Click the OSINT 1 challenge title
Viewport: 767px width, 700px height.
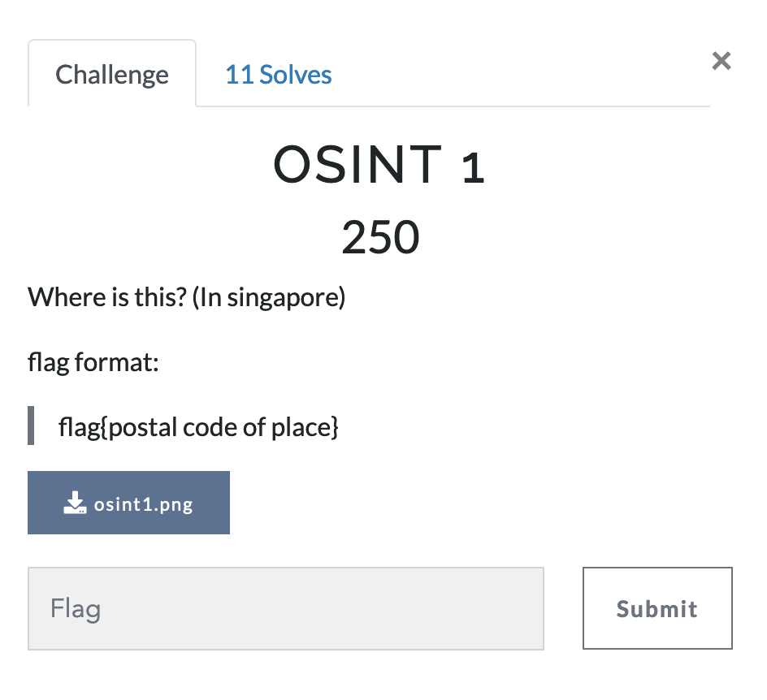[379, 166]
